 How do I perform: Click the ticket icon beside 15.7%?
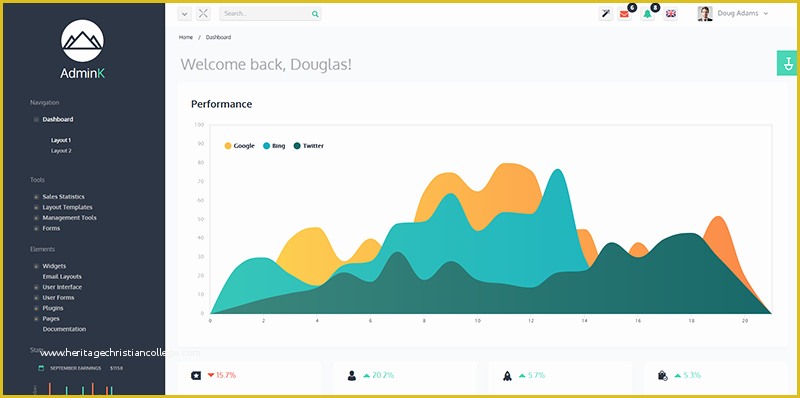(x=196, y=376)
